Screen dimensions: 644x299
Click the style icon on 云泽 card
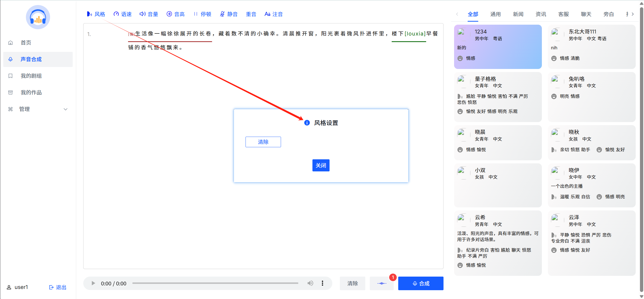point(554,235)
